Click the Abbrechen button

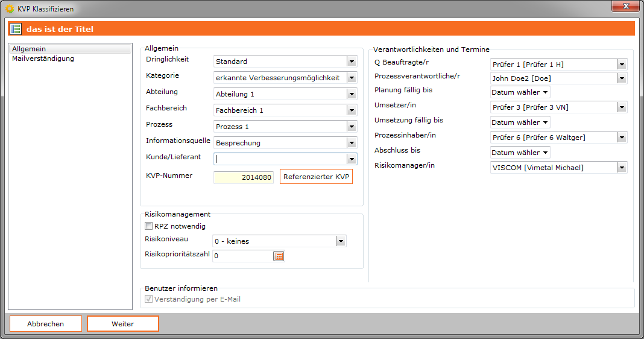[x=46, y=324]
